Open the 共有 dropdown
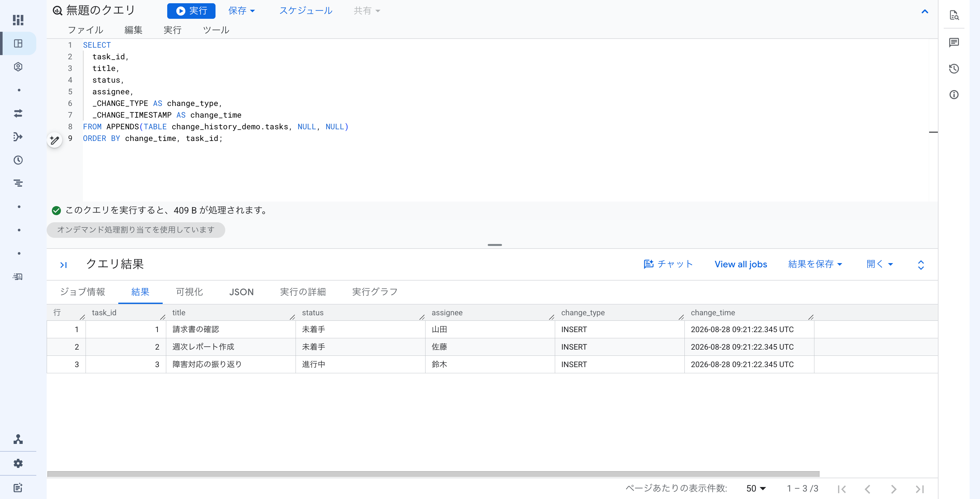The height and width of the screenshot is (499, 980). 367,11
